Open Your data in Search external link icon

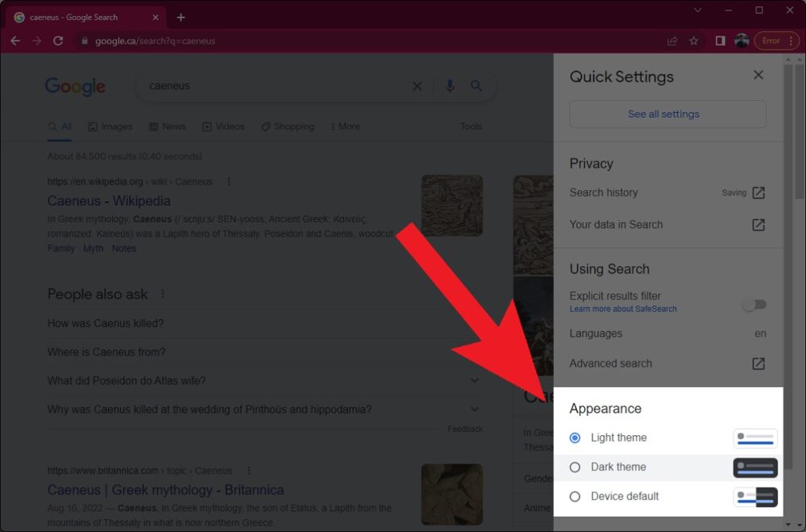(x=758, y=225)
